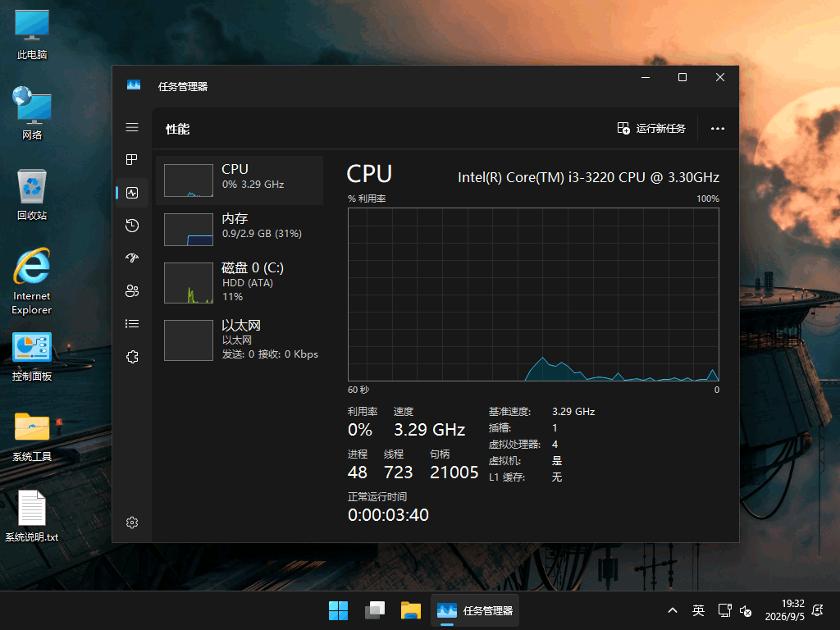Open the Startup apps sidebar icon
The width and height of the screenshot is (840, 630).
coord(132,258)
